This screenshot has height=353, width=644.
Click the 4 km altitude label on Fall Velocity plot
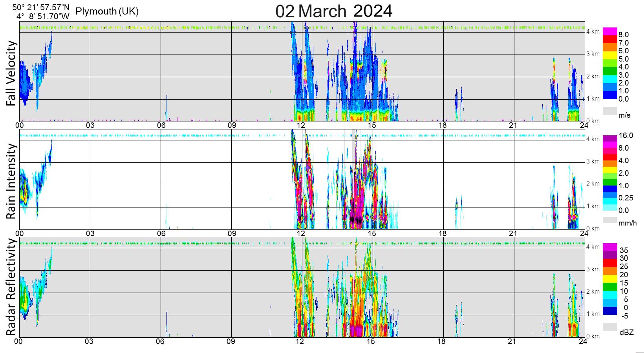click(x=593, y=31)
